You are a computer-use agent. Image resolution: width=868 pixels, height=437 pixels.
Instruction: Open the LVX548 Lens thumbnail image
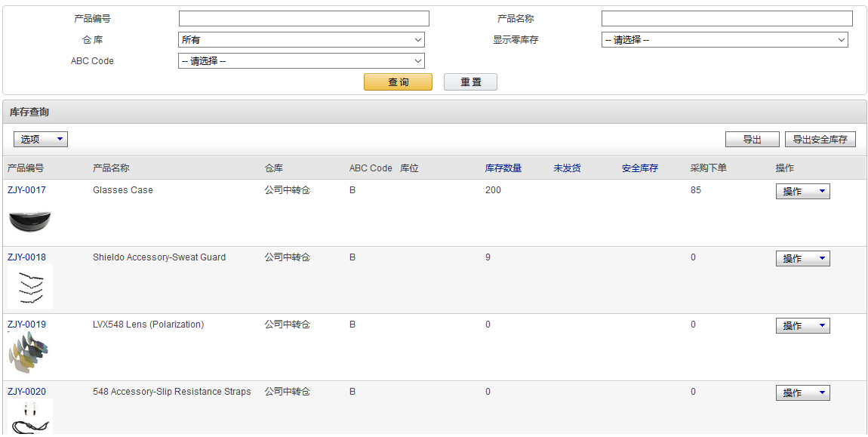coord(30,353)
